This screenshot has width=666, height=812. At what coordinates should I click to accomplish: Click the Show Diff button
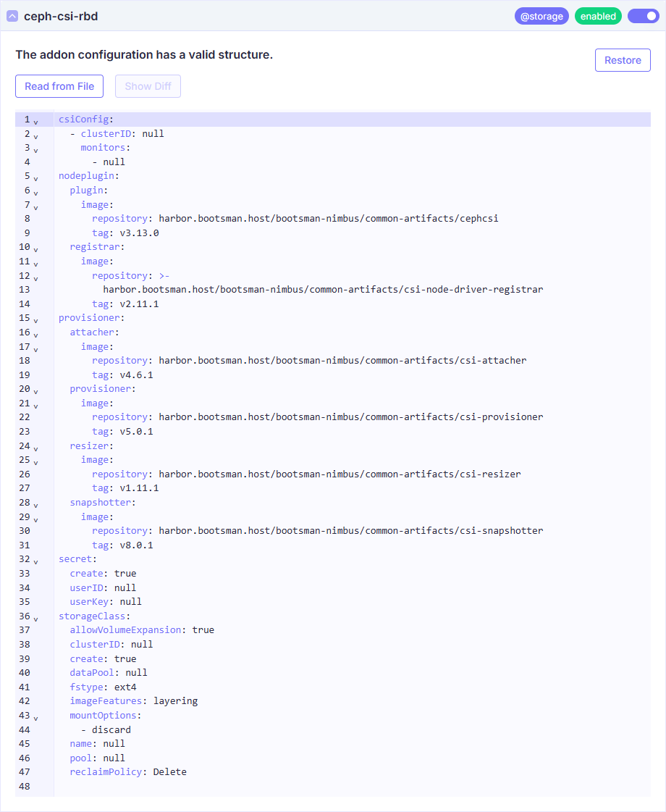[x=148, y=86]
